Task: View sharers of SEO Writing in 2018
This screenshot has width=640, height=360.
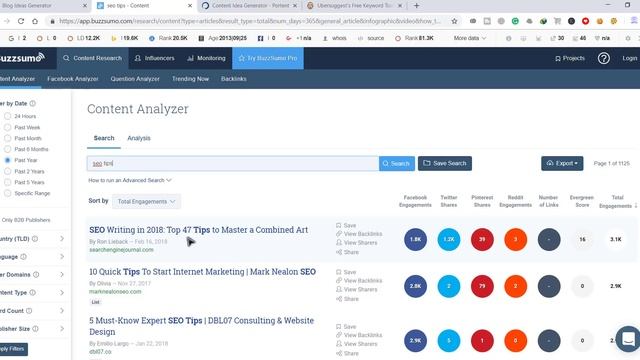Action: point(356,242)
